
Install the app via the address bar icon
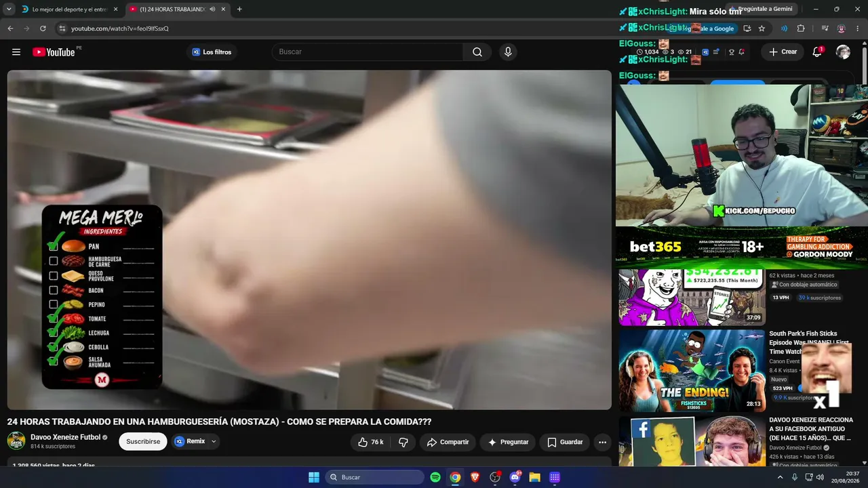click(747, 28)
